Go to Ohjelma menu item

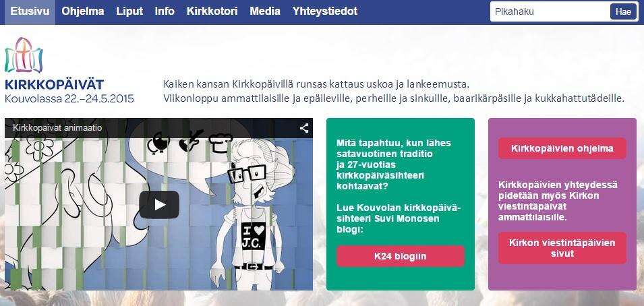pyautogui.click(x=83, y=11)
